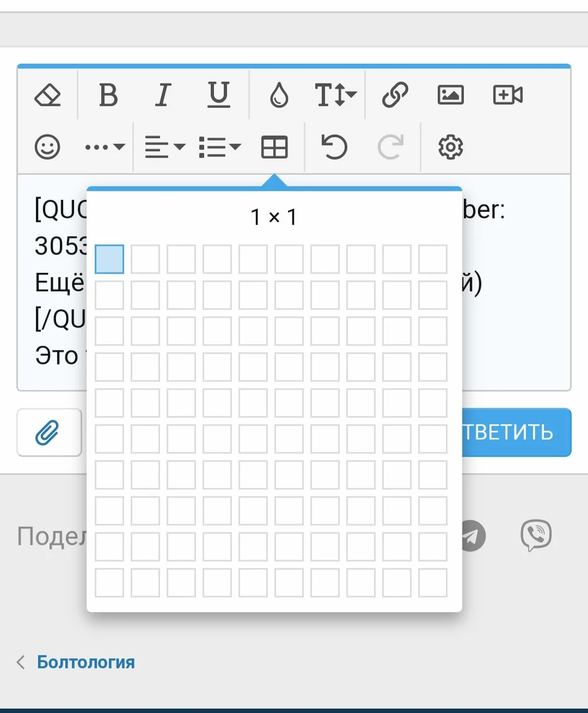Click the insert table icon
588x713 pixels.
pos(274,147)
